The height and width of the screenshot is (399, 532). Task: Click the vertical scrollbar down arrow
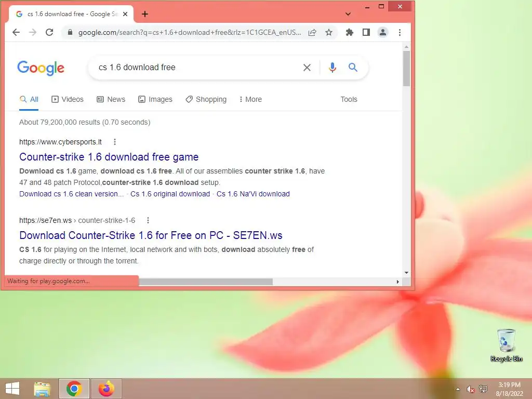[406, 273]
